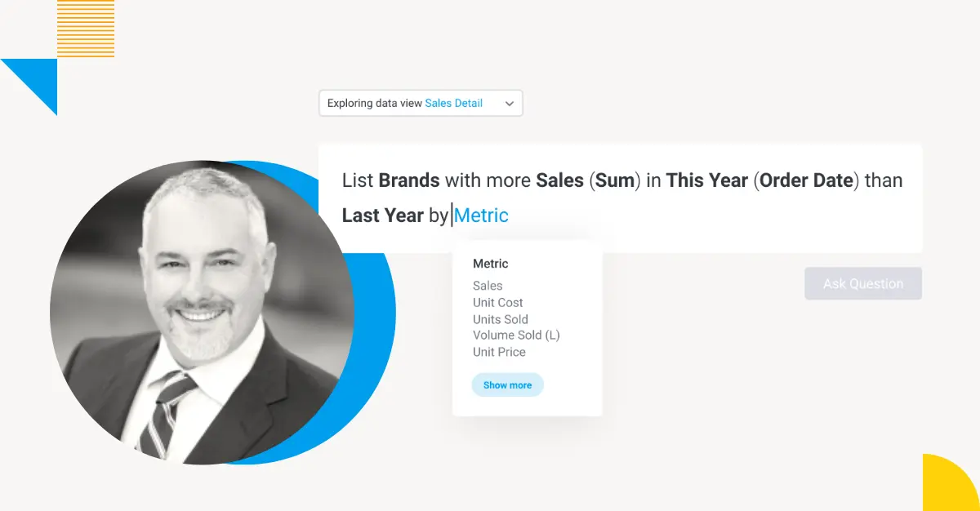Select Volume Sold (L) metric option
Image resolution: width=980 pixels, height=511 pixels.
[x=516, y=335]
